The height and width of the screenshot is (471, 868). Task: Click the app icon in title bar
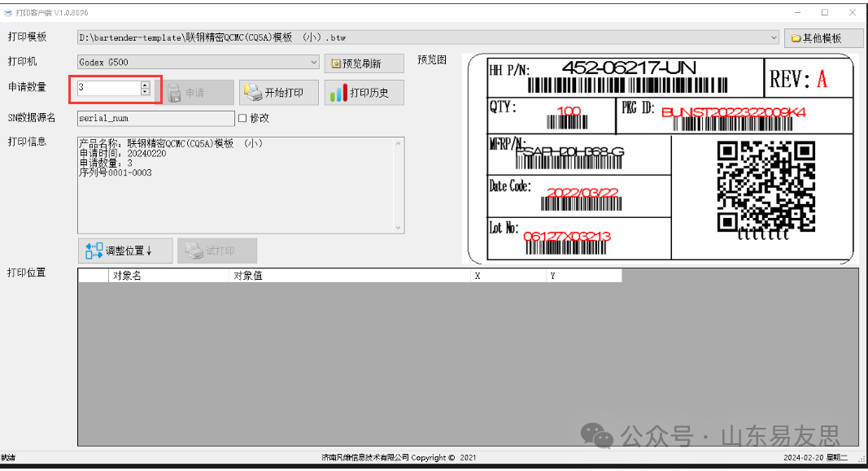8,12
